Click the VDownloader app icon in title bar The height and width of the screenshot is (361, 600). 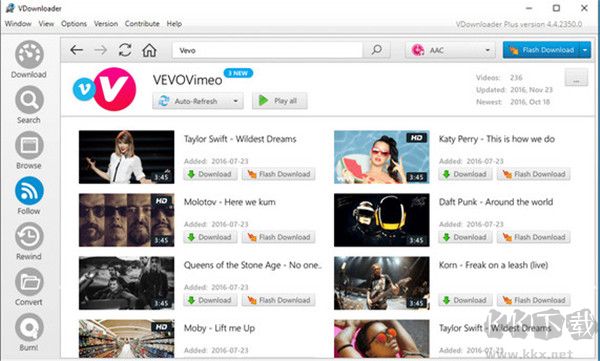10,8
